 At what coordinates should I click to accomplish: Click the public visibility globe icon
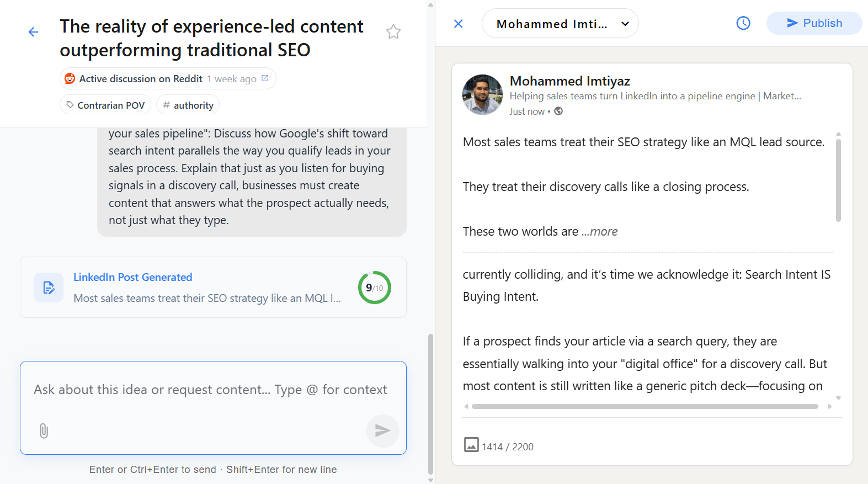pos(558,111)
